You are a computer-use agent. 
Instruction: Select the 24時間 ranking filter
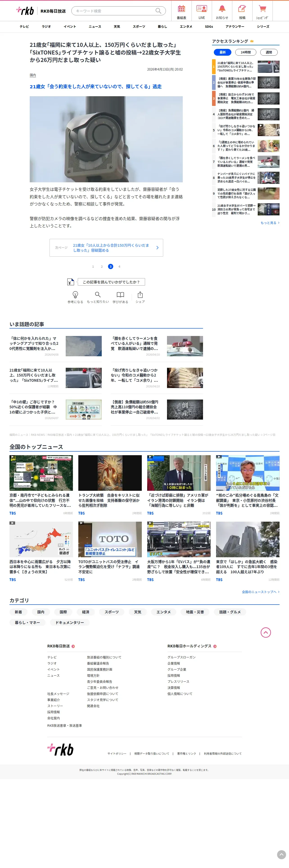click(x=246, y=52)
